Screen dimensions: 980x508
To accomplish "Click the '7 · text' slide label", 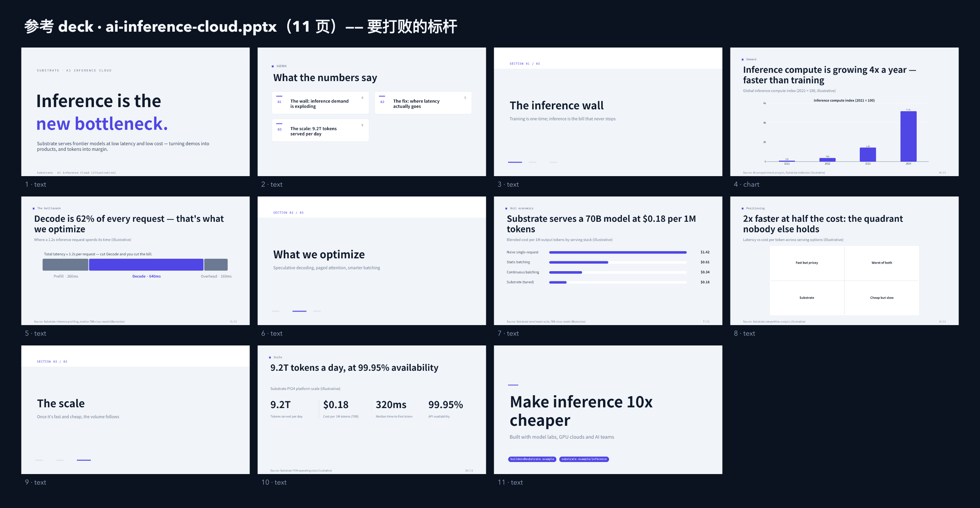I will coord(508,333).
